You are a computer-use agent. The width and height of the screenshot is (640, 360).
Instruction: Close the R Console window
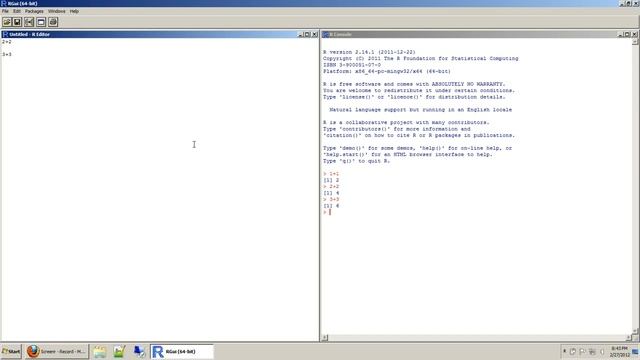(x=635, y=34)
